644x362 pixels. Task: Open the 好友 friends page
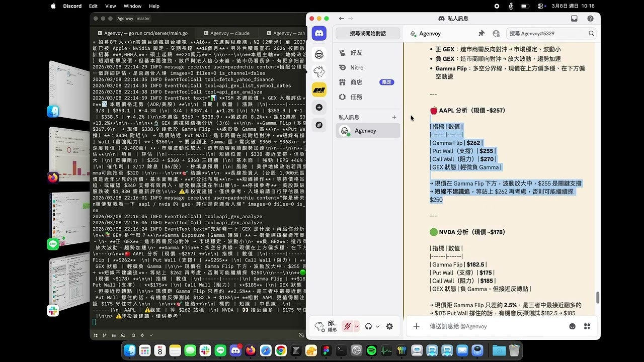pyautogui.click(x=357, y=52)
